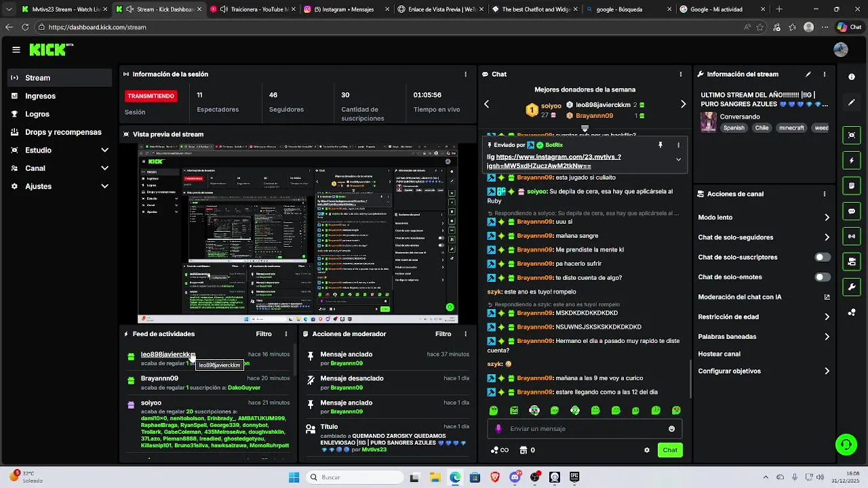Image resolution: width=868 pixels, height=488 pixels.
Task: Click the pencil icon in right sidebar
Action: point(852,102)
